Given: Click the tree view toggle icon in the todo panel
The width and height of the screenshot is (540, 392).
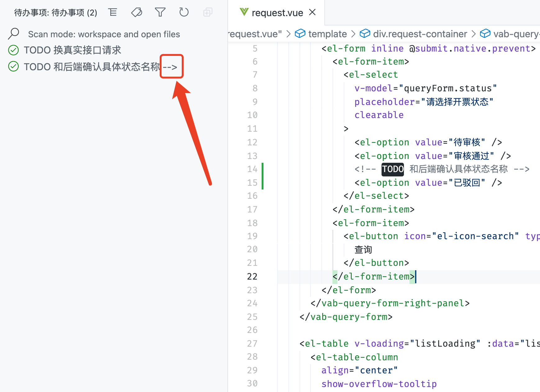Looking at the screenshot, I should pos(112,12).
